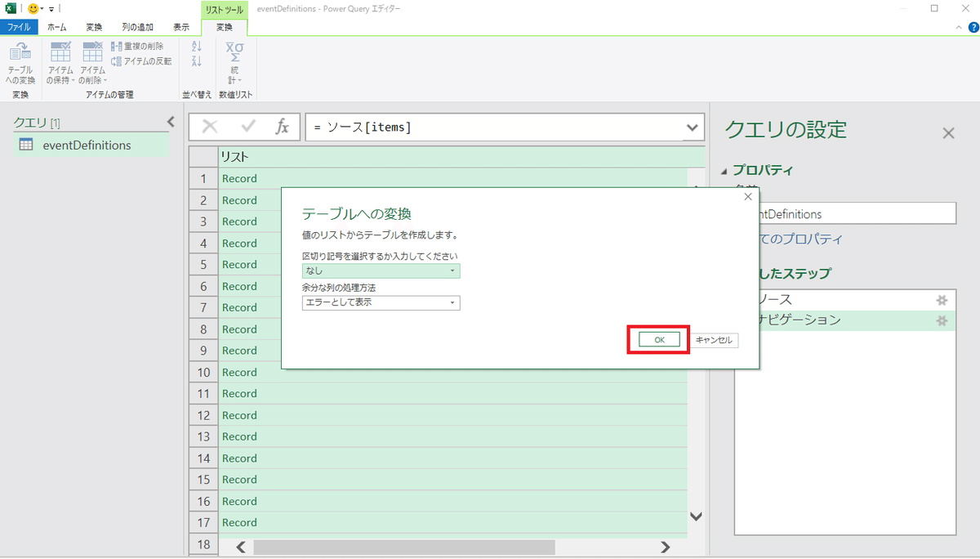Click the smiley feedback icon
This screenshot has width=980, height=559.
pos(33,8)
